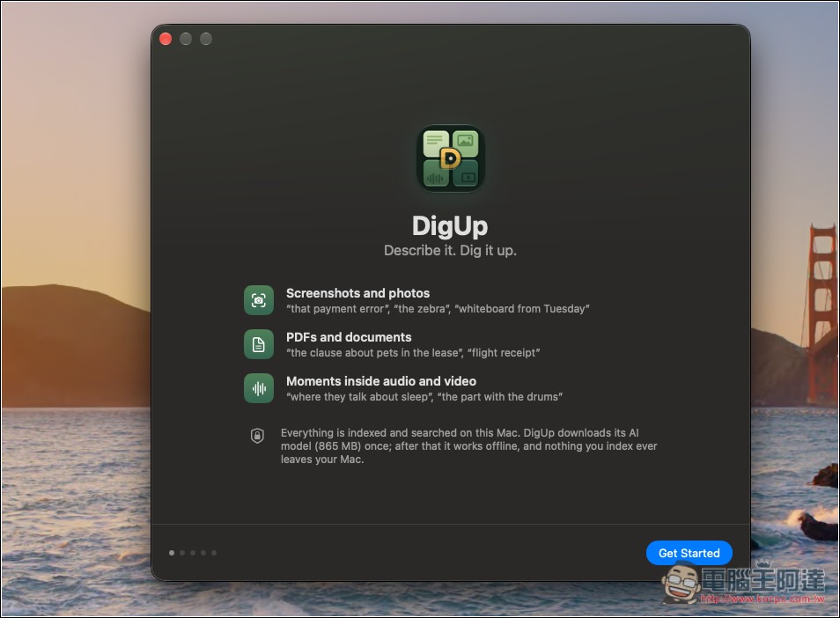Image resolution: width=840 pixels, height=618 pixels.
Task: Click the "PDFs and documents" heading
Action: point(349,337)
